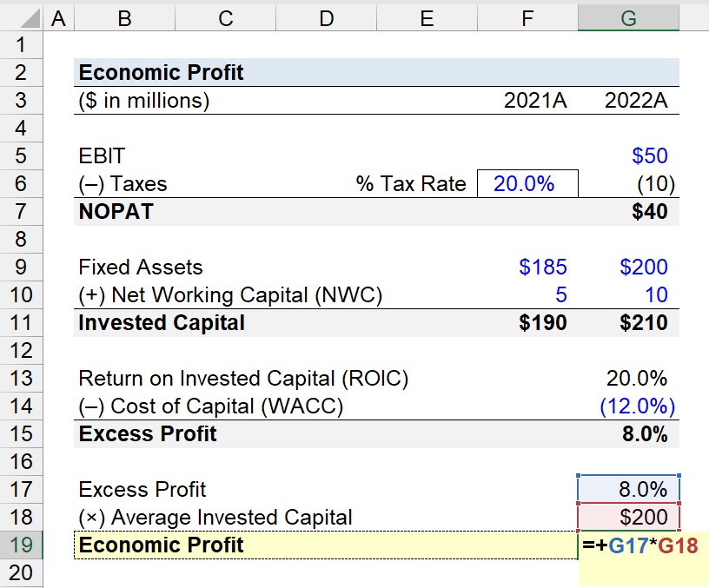This screenshot has height=588, width=709.
Task: Click the 'EBIT' label cell
Action: coord(102,156)
